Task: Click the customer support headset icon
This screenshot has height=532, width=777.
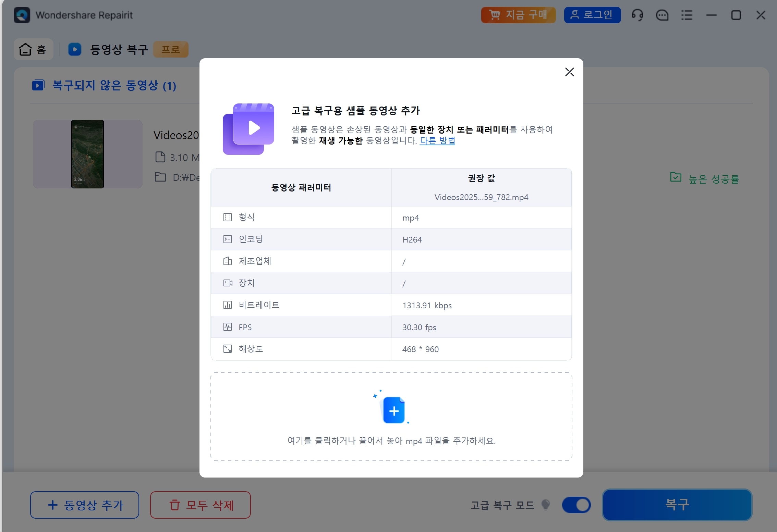Action: 637,15
